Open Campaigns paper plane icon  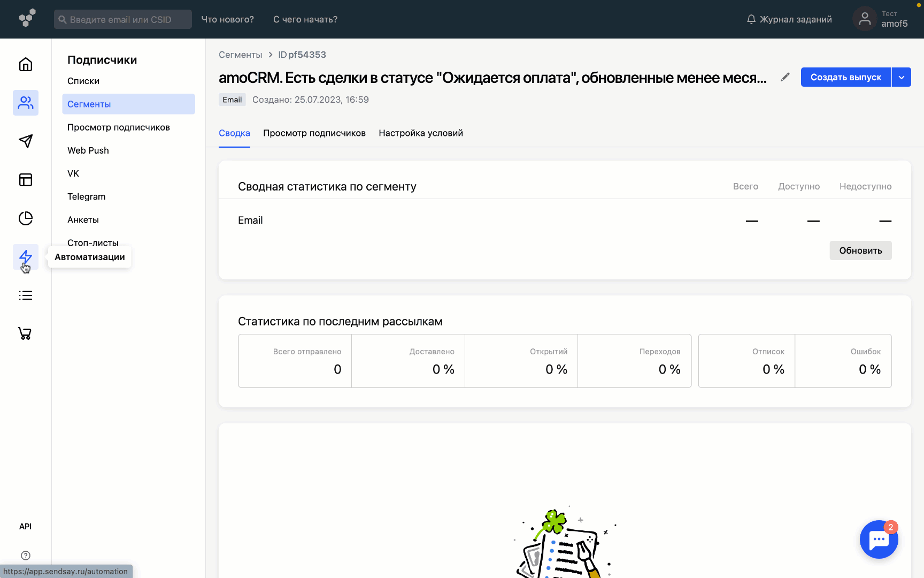click(x=26, y=141)
